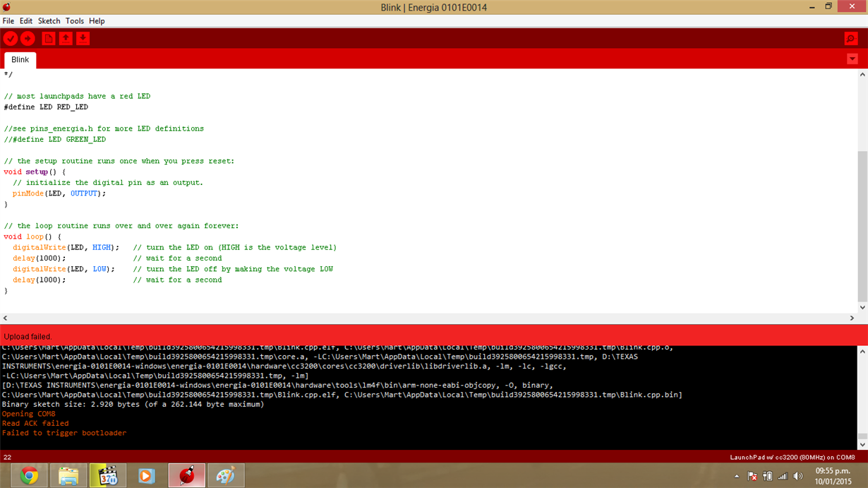Open File Explorer from the taskbar
The width and height of the screenshot is (868, 488).
click(x=68, y=475)
